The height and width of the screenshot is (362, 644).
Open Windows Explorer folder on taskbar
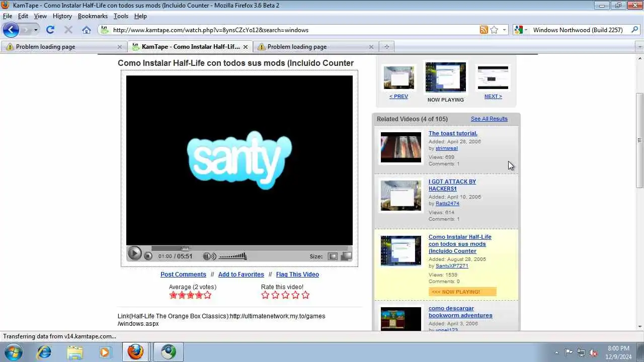point(74,352)
